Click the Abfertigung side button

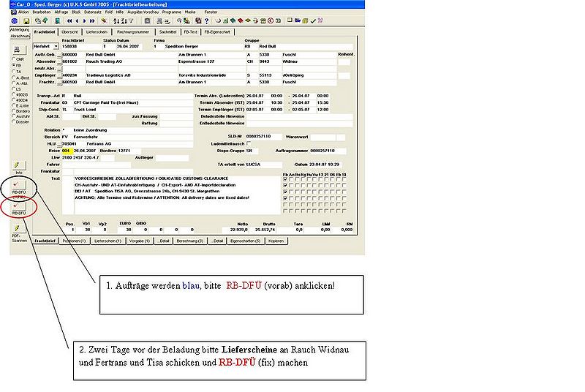tap(20, 29)
